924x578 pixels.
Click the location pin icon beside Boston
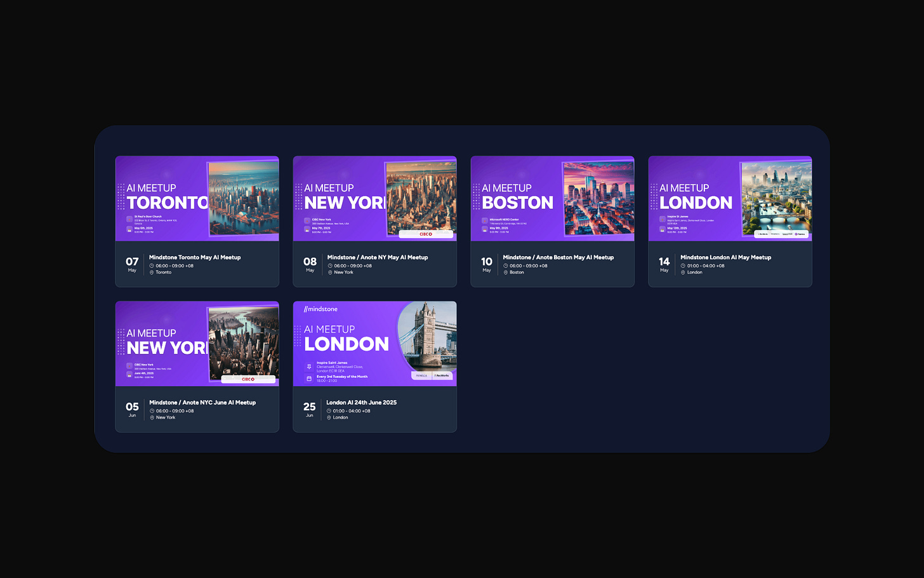(x=506, y=272)
